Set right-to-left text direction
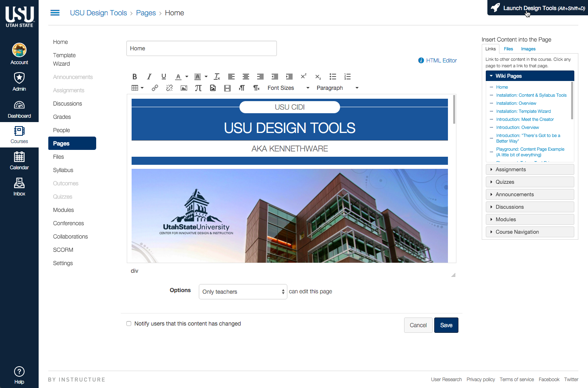588x388 pixels. pos(256,88)
